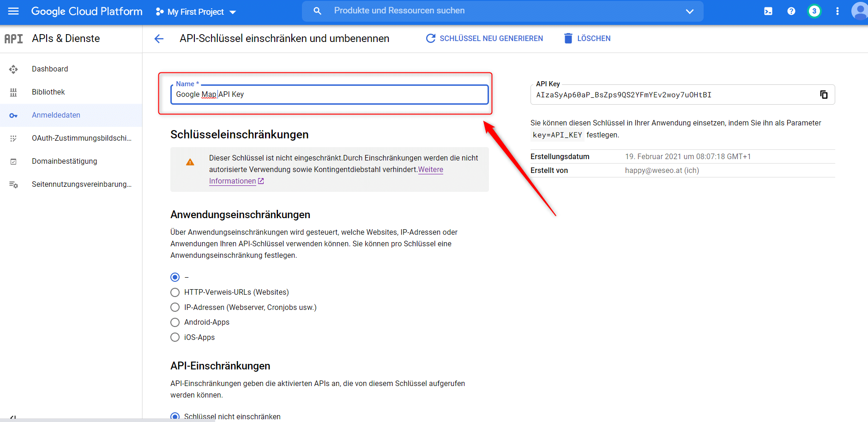Image resolution: width=868 pixels, height=422 pixels.
Task: Activate Cloud Shell terminal icon
Action: click(768, 11)
